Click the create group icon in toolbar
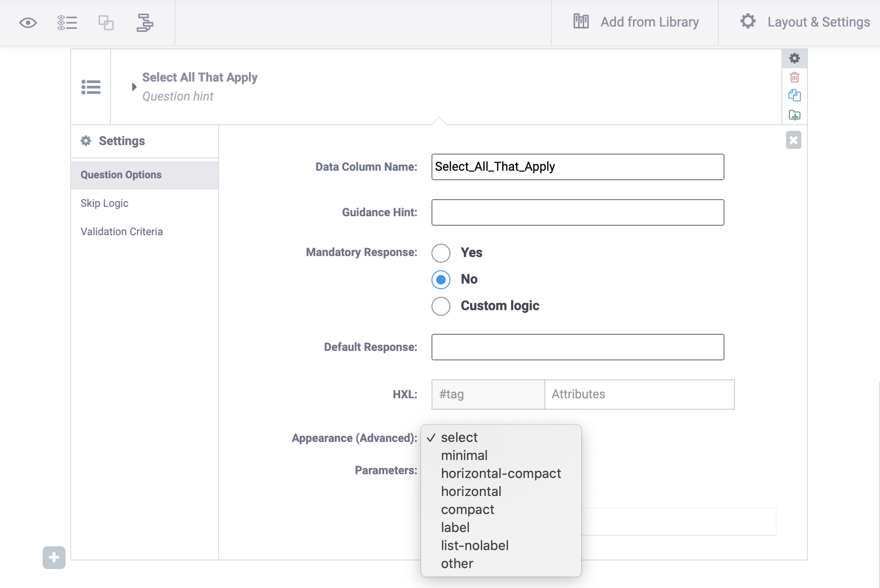The width and height of the screenshot is (880, 588). 106,23
